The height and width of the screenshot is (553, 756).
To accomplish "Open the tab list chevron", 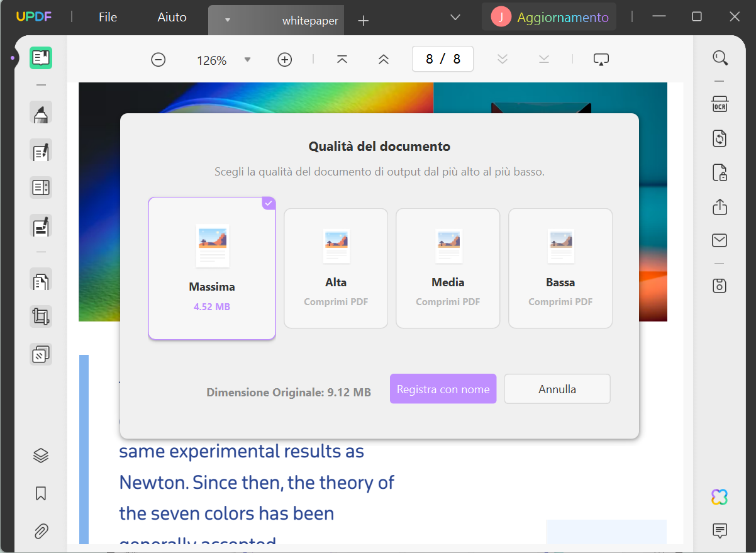I will [x=454, y=17].
